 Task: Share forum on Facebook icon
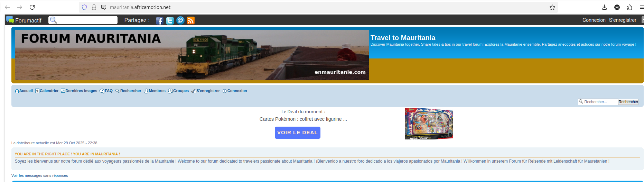(159, 20)
